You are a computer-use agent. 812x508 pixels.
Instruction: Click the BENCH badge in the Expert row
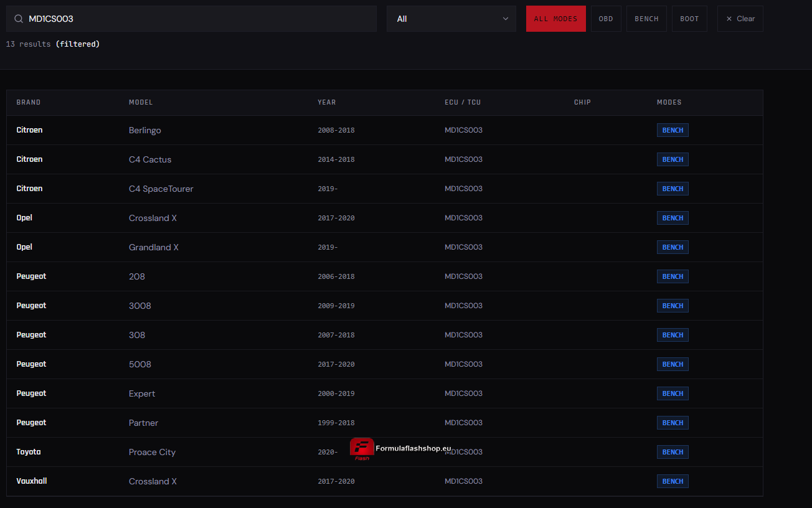[x=673, y=393]
